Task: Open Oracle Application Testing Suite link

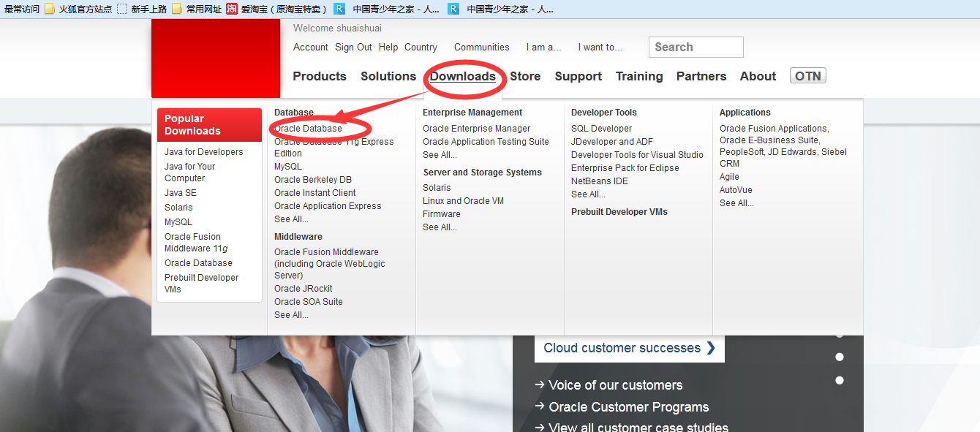Action: click(x=486, y=142)
